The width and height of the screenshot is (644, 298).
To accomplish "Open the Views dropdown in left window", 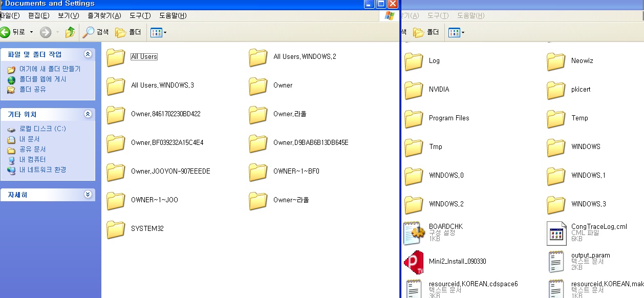I will 158,32.
